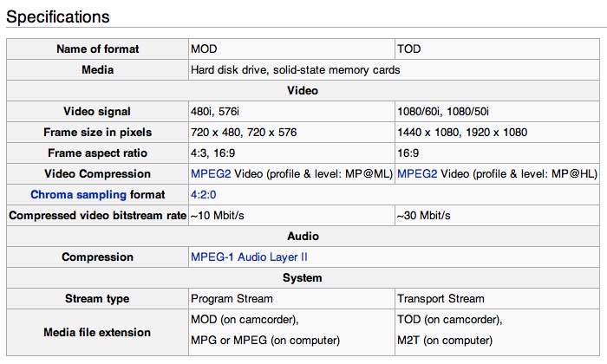Viewport: 607px width, 364px height.
Task: Click 'MOD (on camcorder),' text
Action: (x=245, y=320)
